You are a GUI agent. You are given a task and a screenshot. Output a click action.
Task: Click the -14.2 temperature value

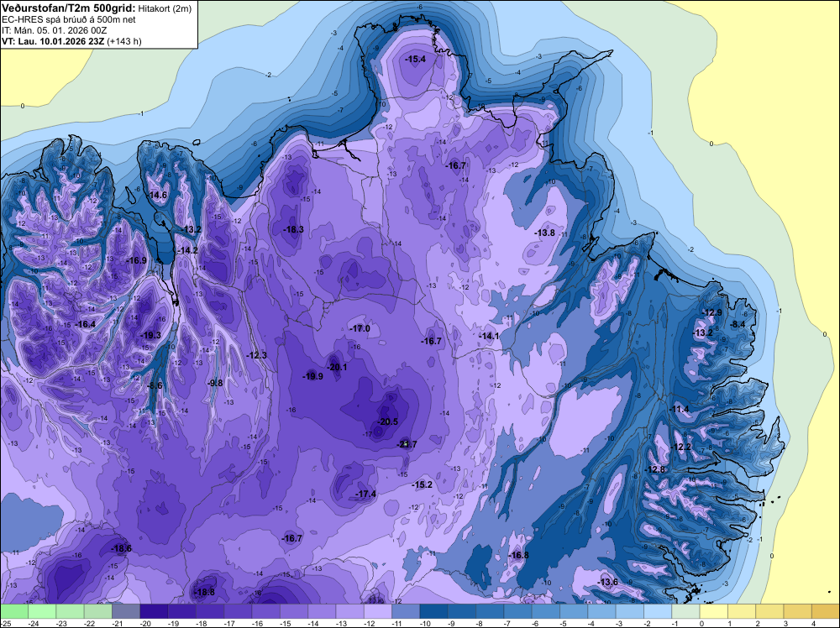(187, 250)
